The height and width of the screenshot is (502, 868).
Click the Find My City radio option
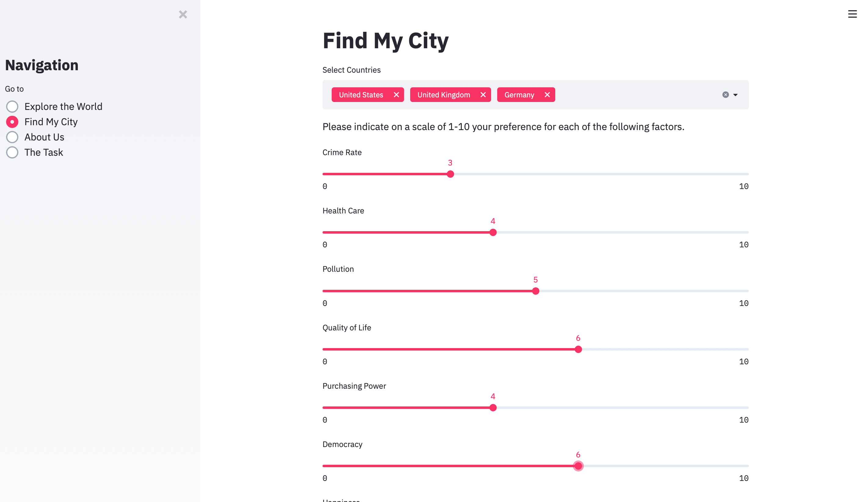click(x=13, y=122)
